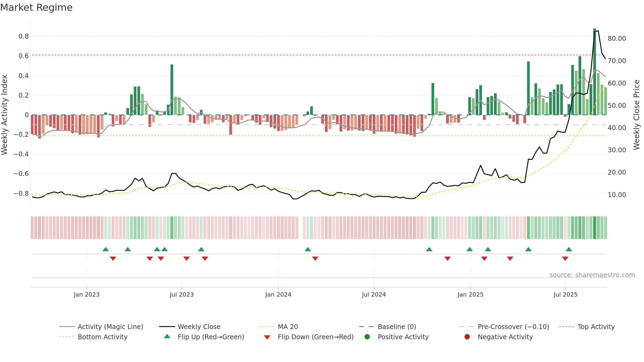Click the 80.00 price axis tick

point(617,39)
